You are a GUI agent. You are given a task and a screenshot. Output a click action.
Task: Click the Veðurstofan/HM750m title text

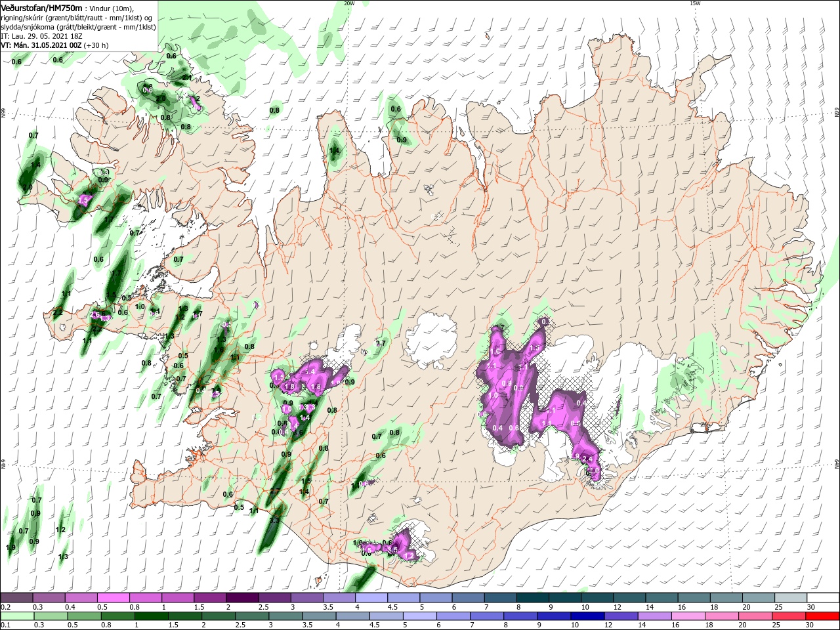point(41,7)
